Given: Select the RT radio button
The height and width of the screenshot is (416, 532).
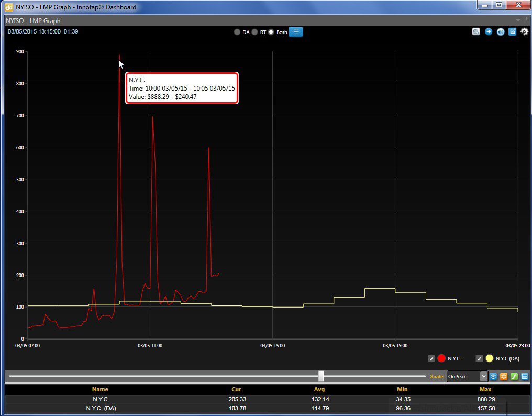Looking at the screenshot, I should (x=254, y=32).
